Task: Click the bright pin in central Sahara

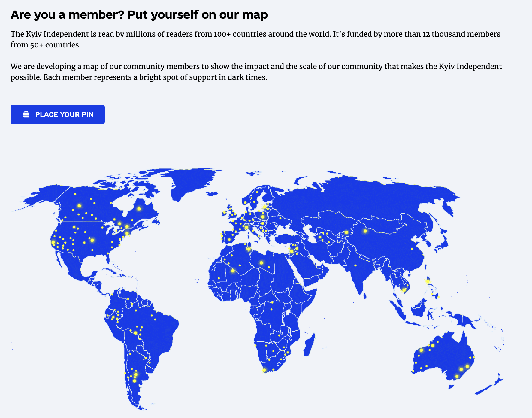Action: pos(261,262)
